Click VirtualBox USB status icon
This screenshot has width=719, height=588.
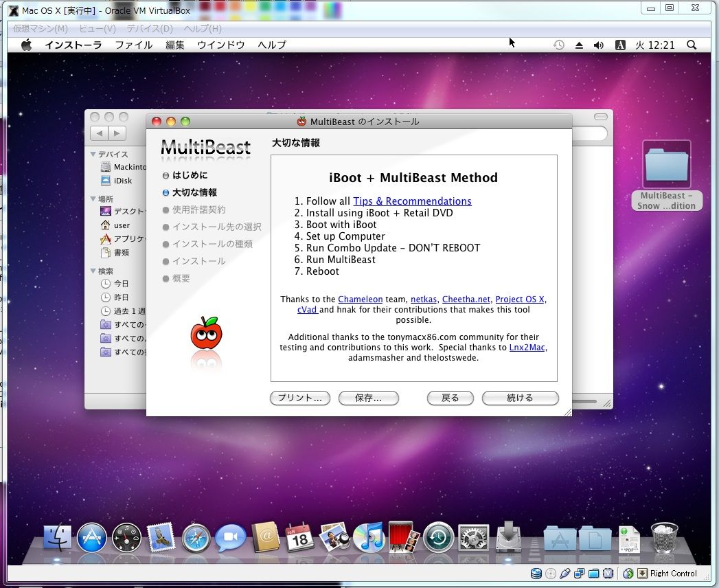click(x=565, y=574)
